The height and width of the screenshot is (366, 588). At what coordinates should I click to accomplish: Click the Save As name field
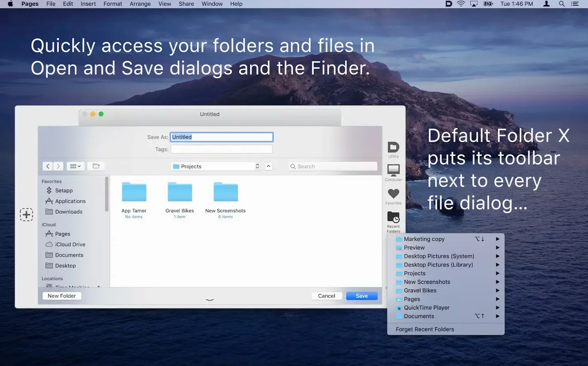click(x=222, y=137)
